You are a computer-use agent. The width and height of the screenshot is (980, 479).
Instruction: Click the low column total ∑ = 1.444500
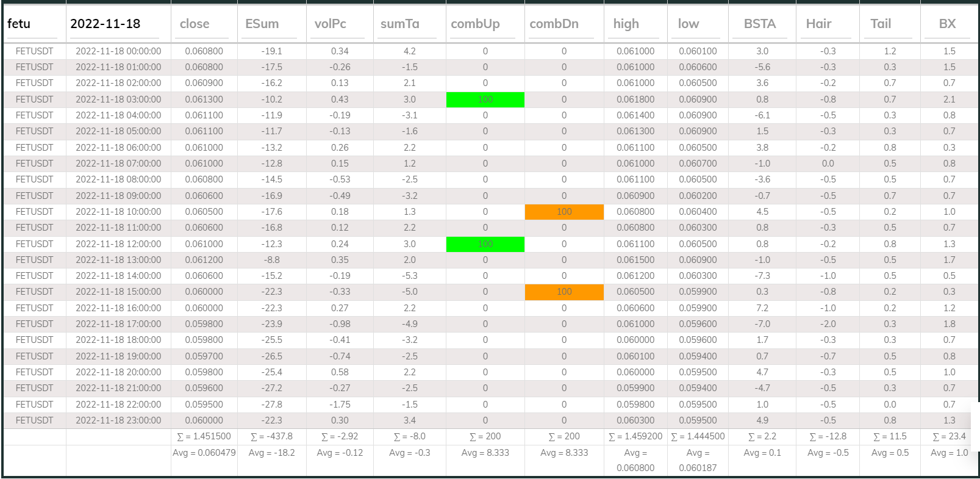point(698,436)
